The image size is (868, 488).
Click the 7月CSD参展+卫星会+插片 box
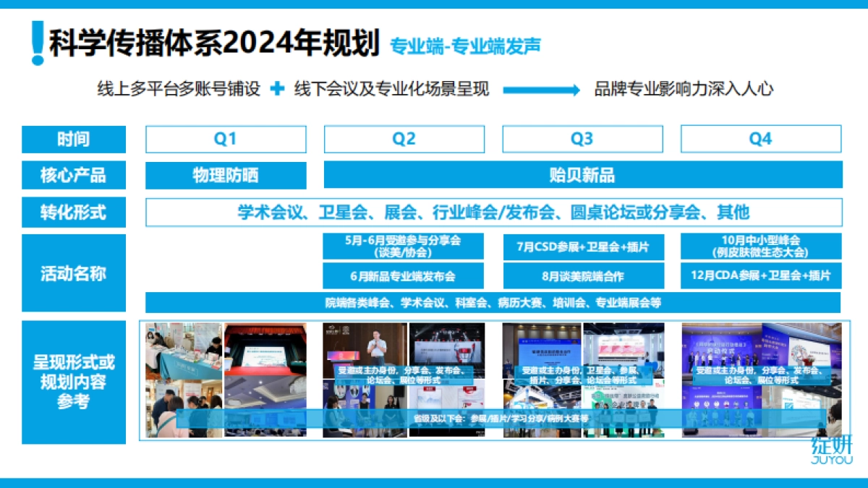tap(583, 246)
